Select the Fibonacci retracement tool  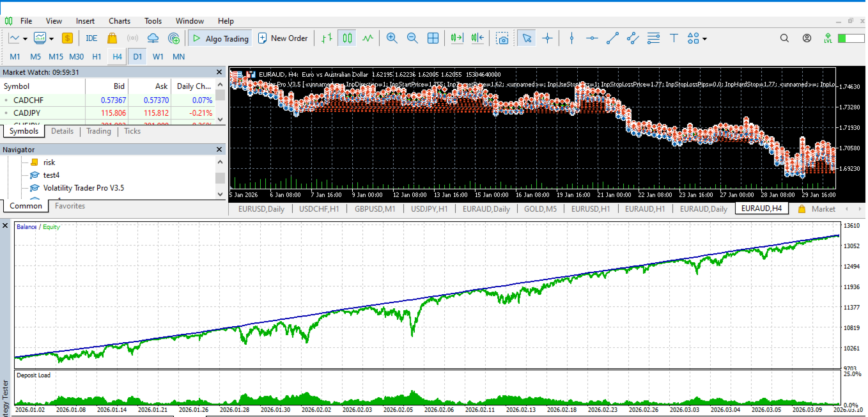click(653, 38)
